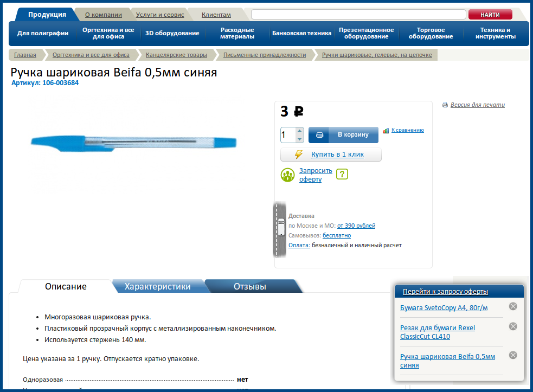Click the delivery car road image
Screen dimensions: 533x392
pos(279,229)
